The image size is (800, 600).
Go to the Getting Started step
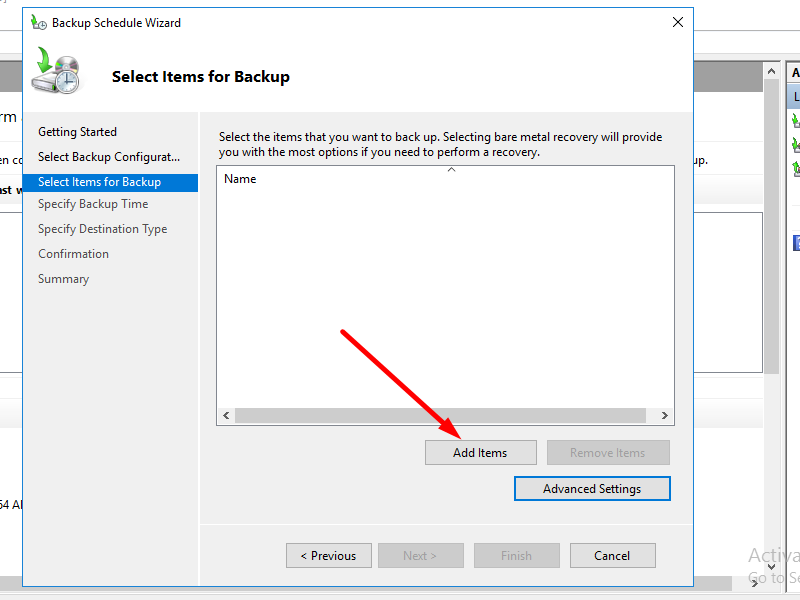77,132
